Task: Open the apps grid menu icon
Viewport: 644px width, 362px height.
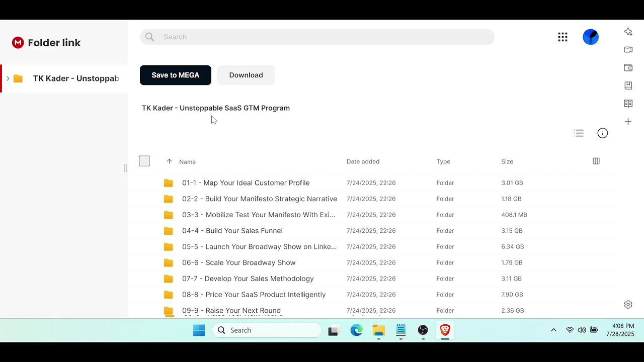Action: tap(562, 37)
